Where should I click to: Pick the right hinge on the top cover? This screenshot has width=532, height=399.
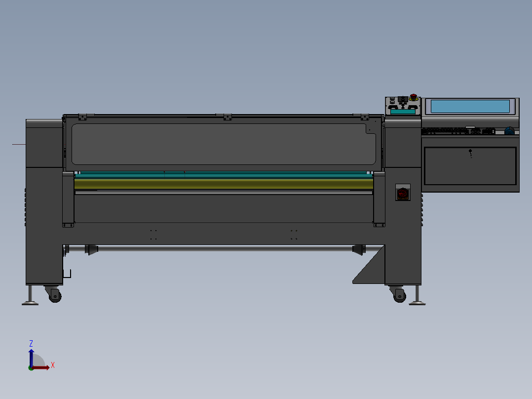pyautogui.click(x=365, y=117)
